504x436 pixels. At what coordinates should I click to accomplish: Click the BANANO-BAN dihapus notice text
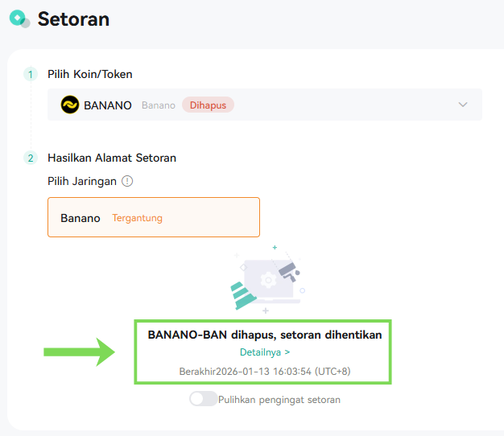pos(265,335)
